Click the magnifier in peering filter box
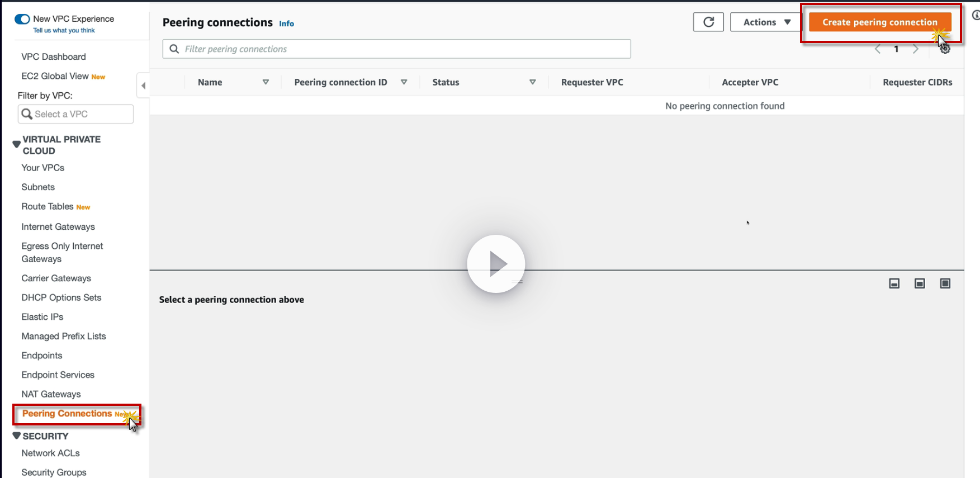The width and height of the screenshot is (980, 478). tap(174, 49)
